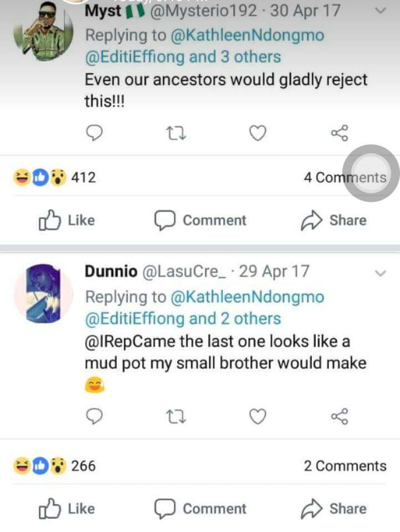Tap retweet icon under Myst's tweet
Screen dimensions: 400x532
(176, 133)
